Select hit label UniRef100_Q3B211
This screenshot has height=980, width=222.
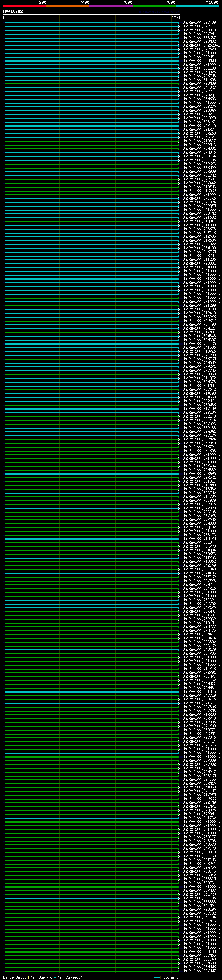tap(199, 768)
